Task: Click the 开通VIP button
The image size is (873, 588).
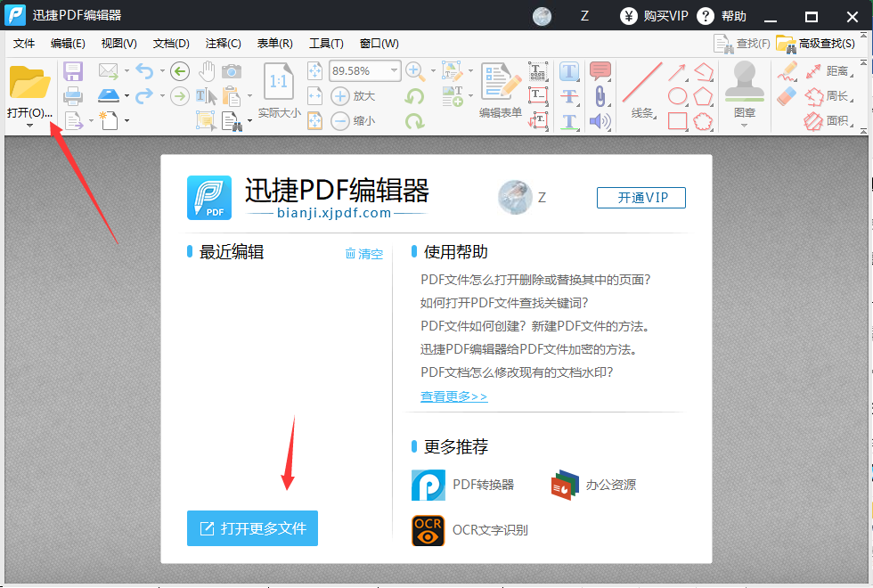Action: point(641,198)
